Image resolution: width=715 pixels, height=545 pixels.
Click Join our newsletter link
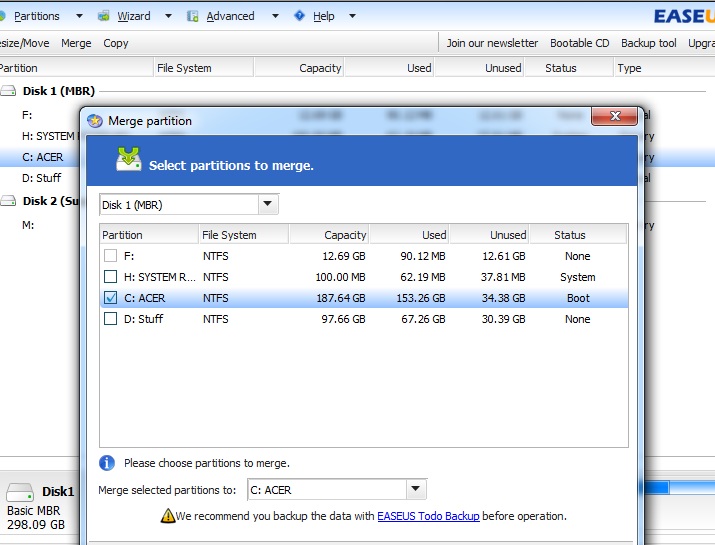pos(492,43)
